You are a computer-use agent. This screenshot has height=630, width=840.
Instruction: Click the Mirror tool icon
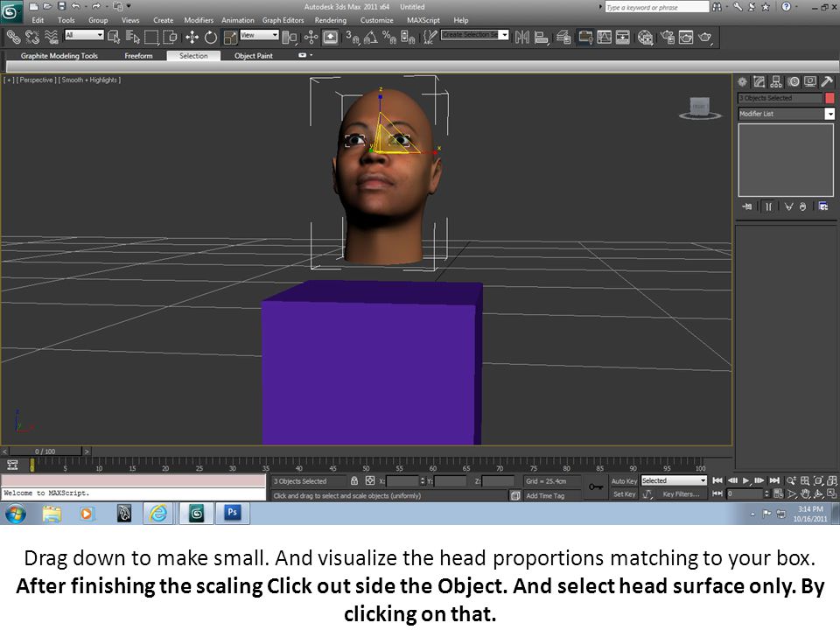coord(521,37)
